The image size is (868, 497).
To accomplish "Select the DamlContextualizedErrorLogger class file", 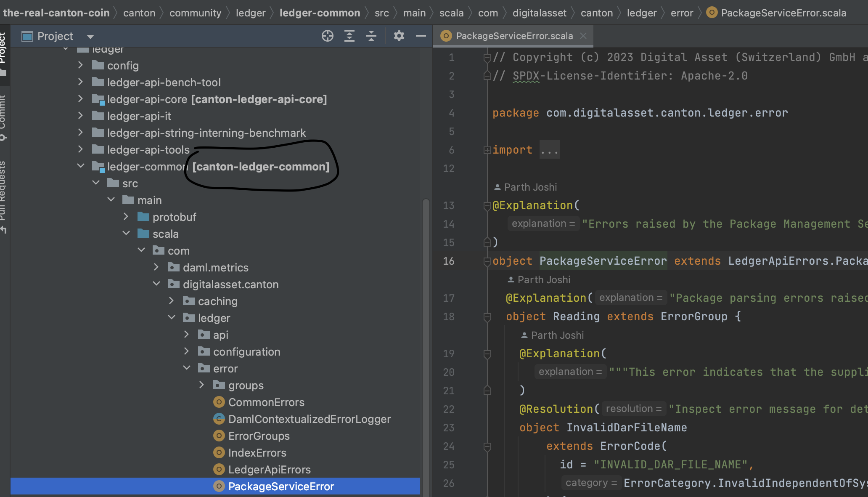I will [310, 419].
